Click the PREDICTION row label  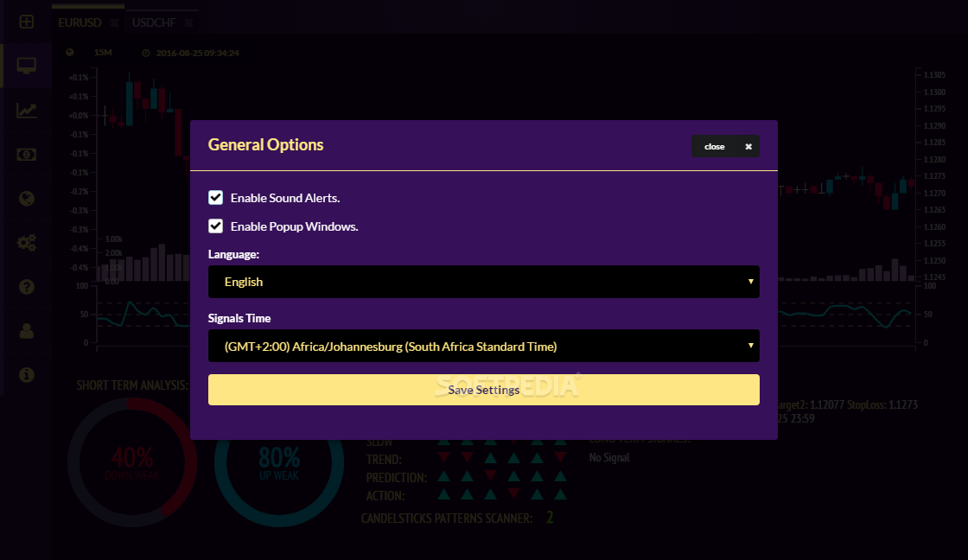tap(397, 477)
